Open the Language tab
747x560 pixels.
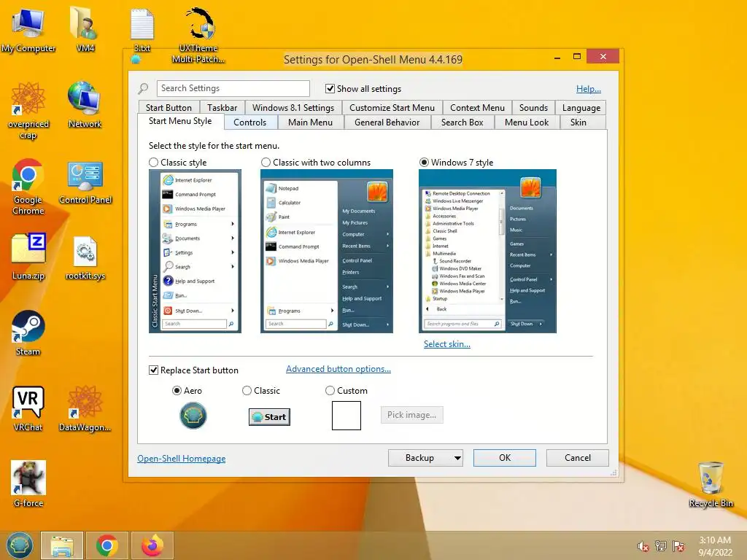pyautogui.click(x=581, y=108)
